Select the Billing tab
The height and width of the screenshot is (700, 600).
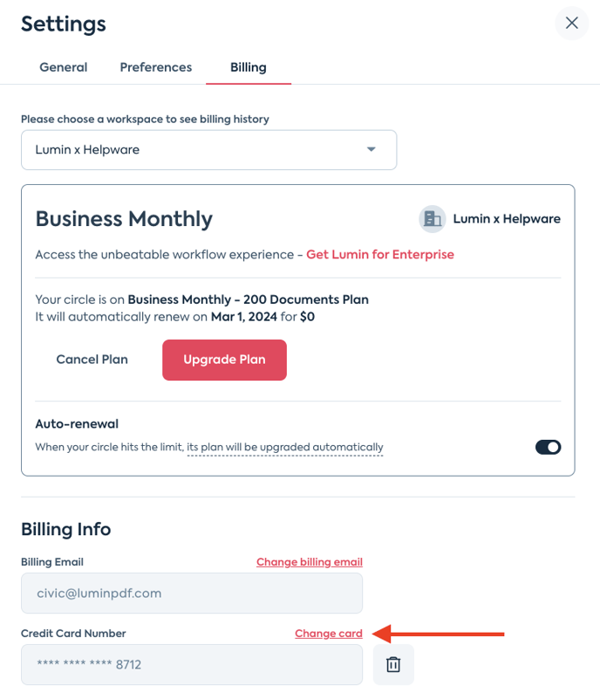click(x=249, y=67)
